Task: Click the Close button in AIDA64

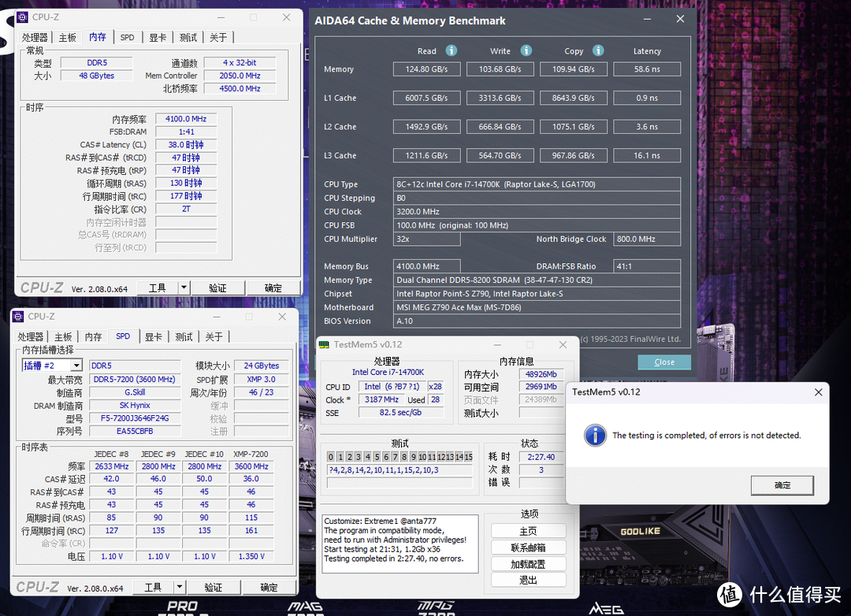Action: (664, 362)
